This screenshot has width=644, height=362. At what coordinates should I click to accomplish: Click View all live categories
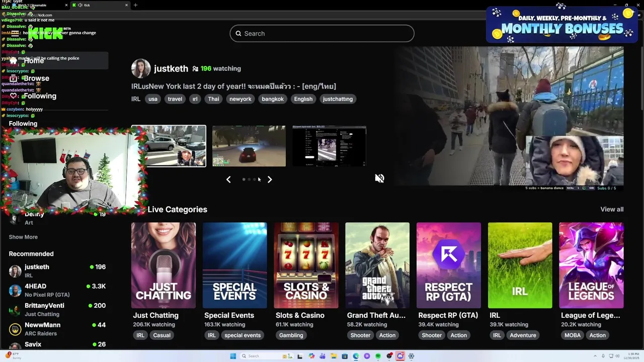tap(612, 209)
